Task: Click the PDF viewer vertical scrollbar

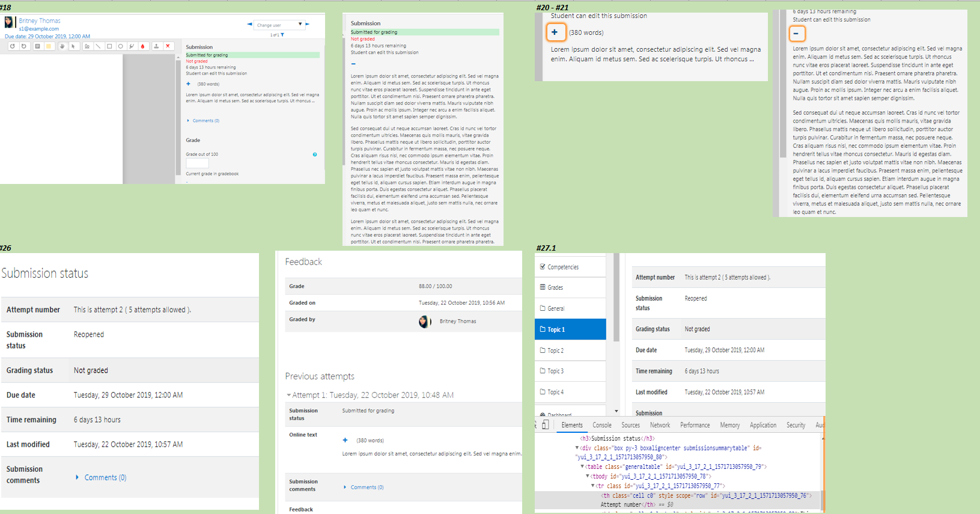Action: (x=178, y=117)
